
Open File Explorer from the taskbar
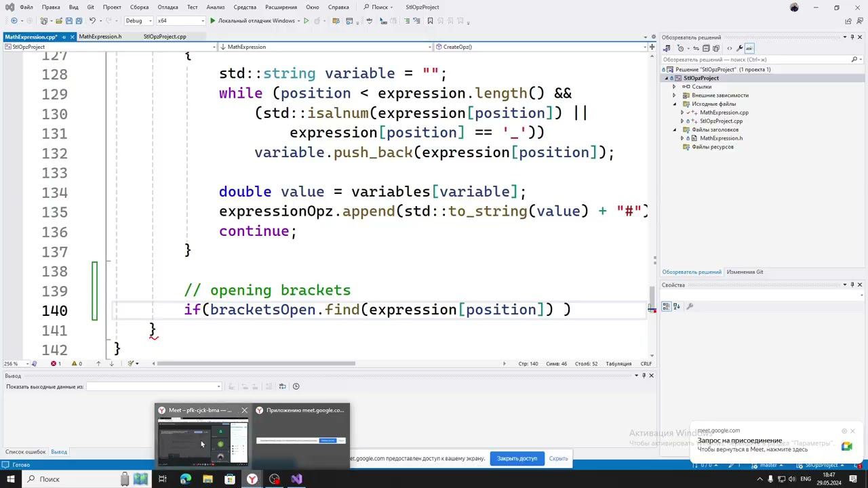208,479
